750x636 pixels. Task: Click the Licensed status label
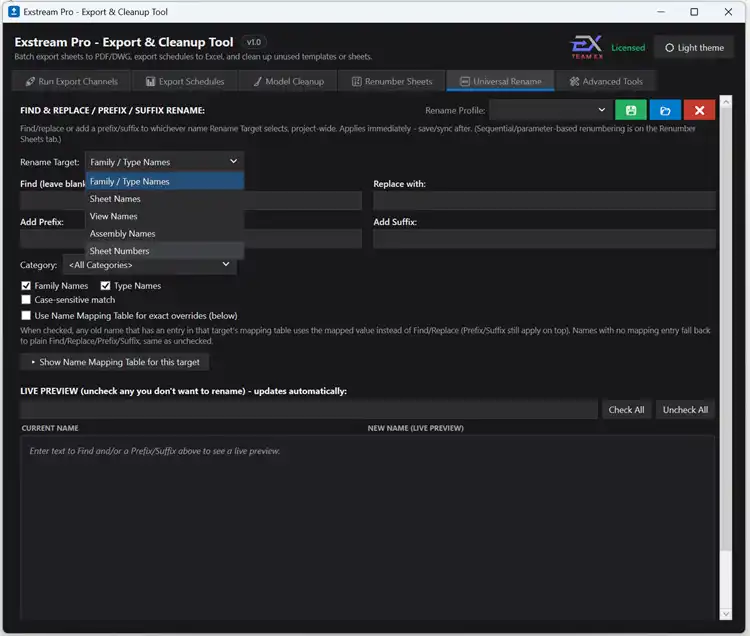tap(628, 47)
